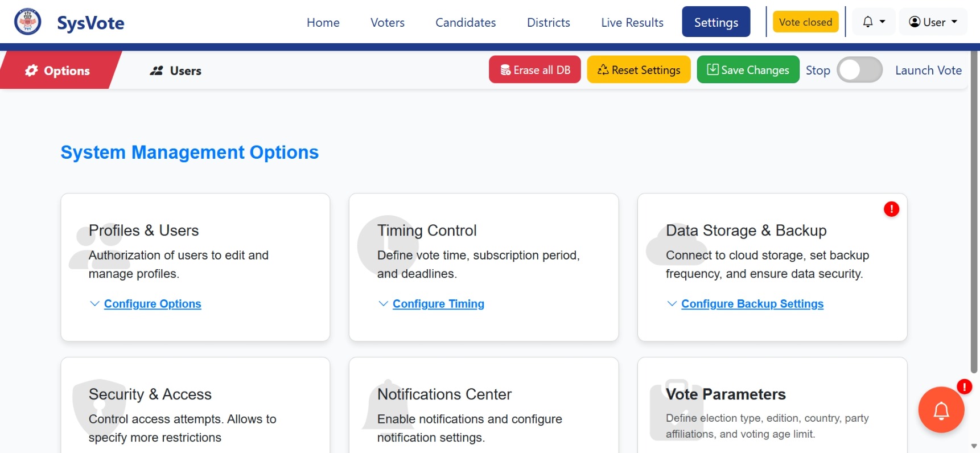This screenshot has width=980, height=453.
Task: Switch to the Users tab
Action: click(x=175, y=71)
